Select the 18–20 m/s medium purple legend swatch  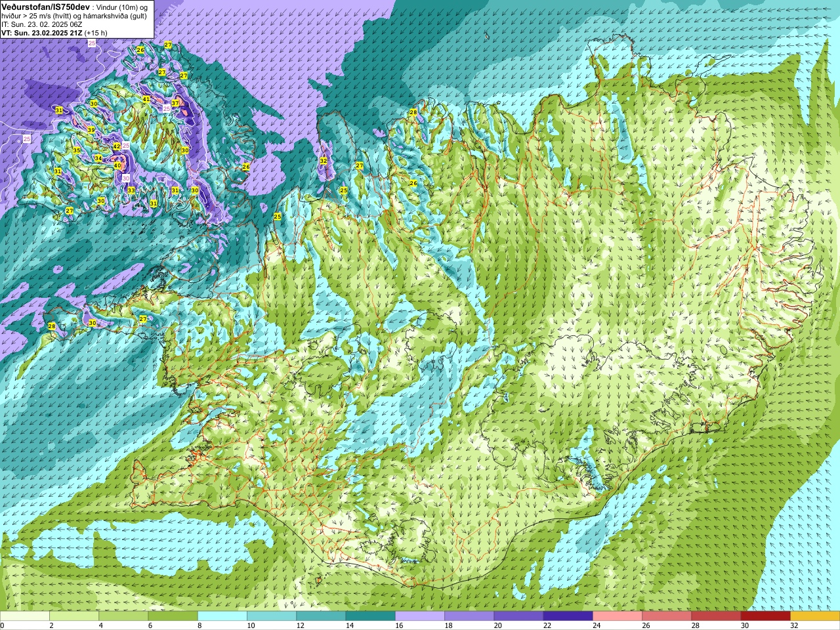(469, 616)
